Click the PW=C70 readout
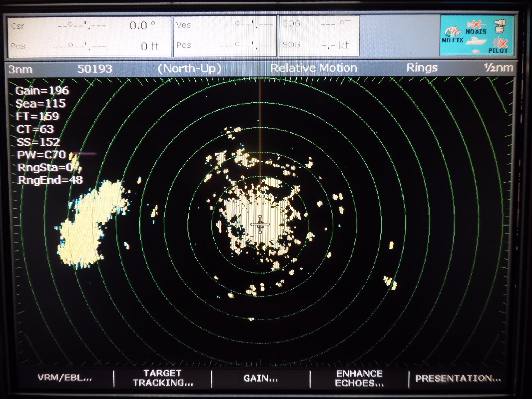The width and height of the screenshot is (532, 399). click(42, 154)
